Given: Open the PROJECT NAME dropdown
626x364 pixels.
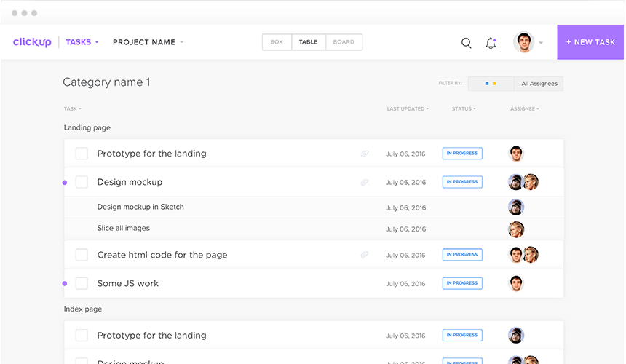Looking at the screenshot, I should coord(148,42).
